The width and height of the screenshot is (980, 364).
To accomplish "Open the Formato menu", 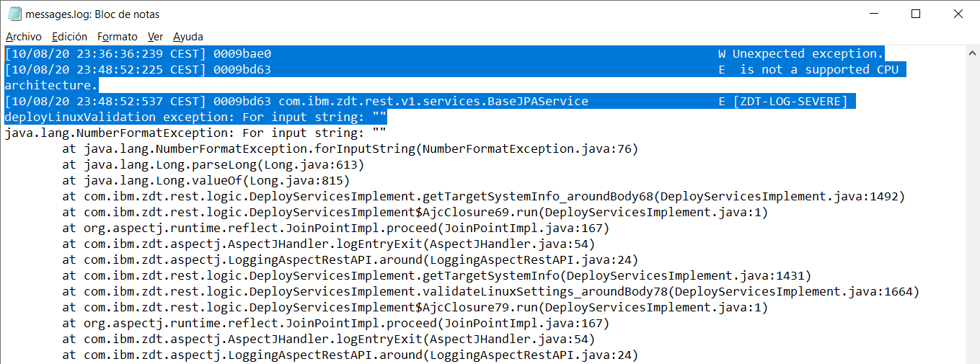I will click(x=118, y=36).
